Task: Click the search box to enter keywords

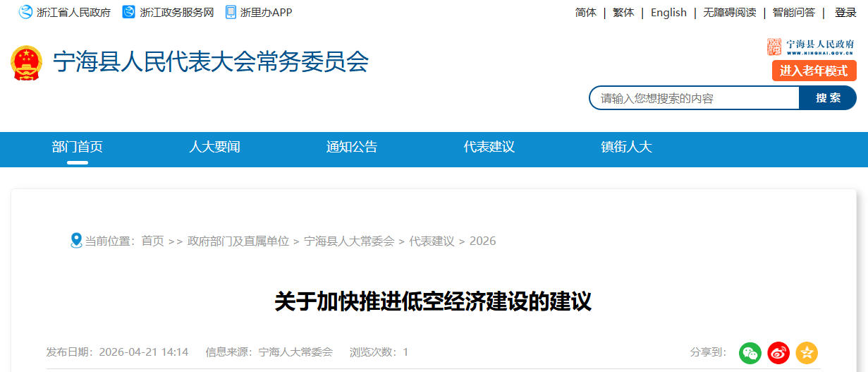Action: [x=695, y=98]
